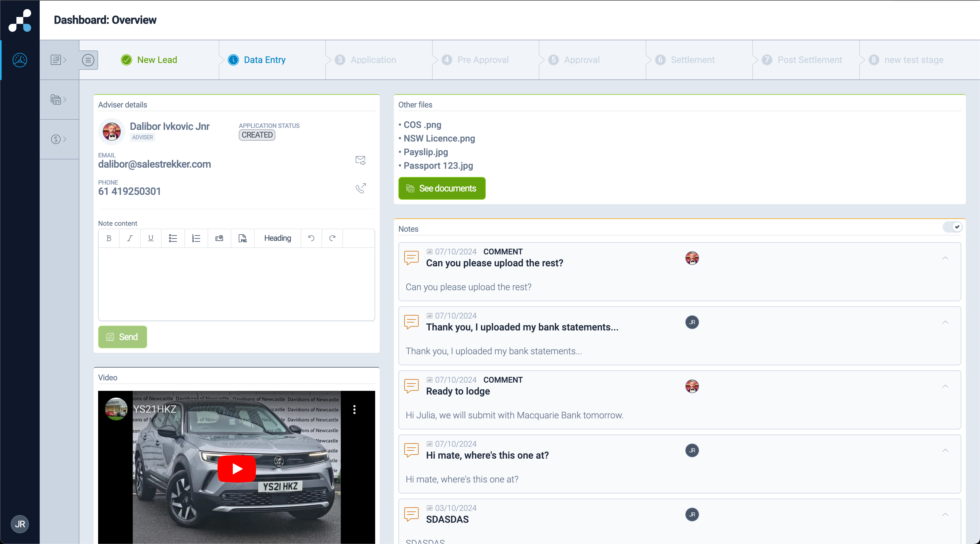This screenshot has width=980, height=544.
Task: Click comment icon on 'Hi mate' note
Action: click(x=411, y=450)
